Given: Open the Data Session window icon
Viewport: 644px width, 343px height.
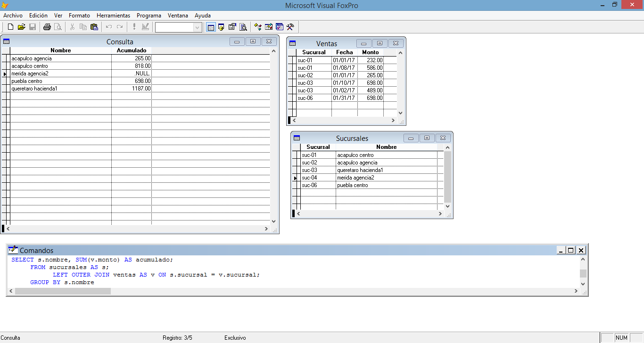Looking at the screenshot, I should click(221, 27).
